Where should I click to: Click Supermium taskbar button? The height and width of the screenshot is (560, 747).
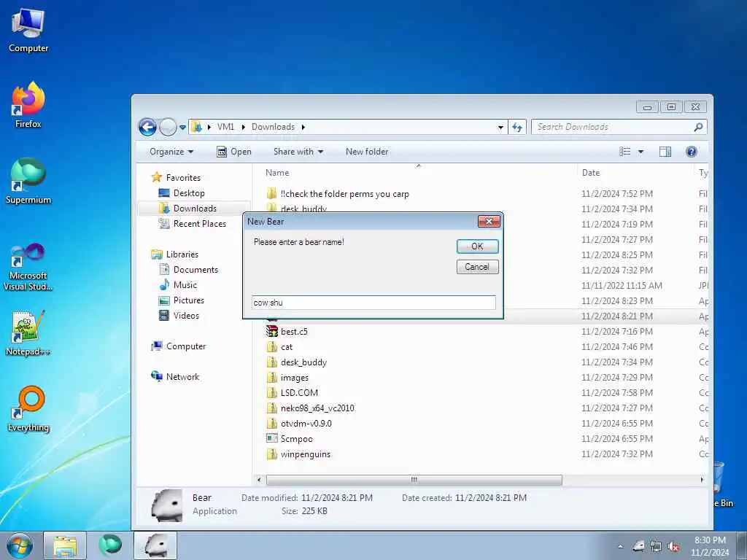110,545
